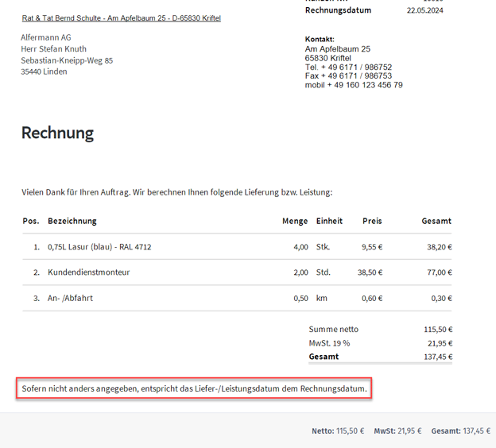Click the Rechnungsdatum label

tap(338, 10)
